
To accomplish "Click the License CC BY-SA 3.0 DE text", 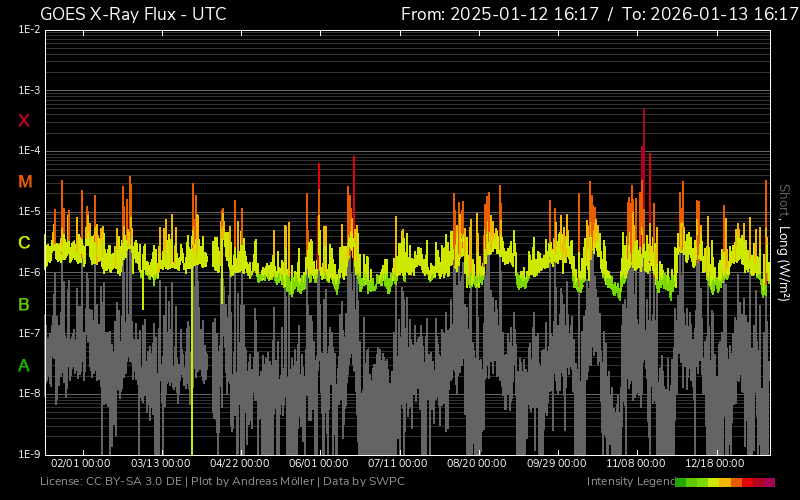I will pyautogui.click(x=109, y=482).
